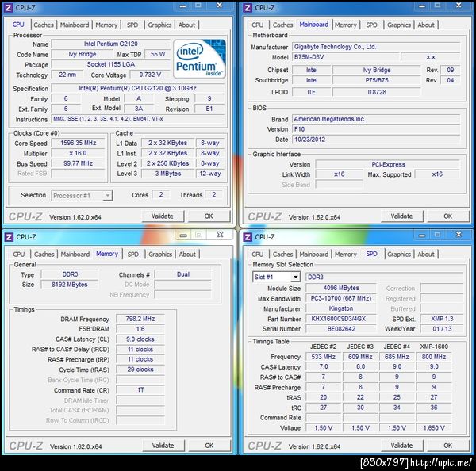Click Validate in the Memory window
Viewport: 476px width, 471px height.
163,446
